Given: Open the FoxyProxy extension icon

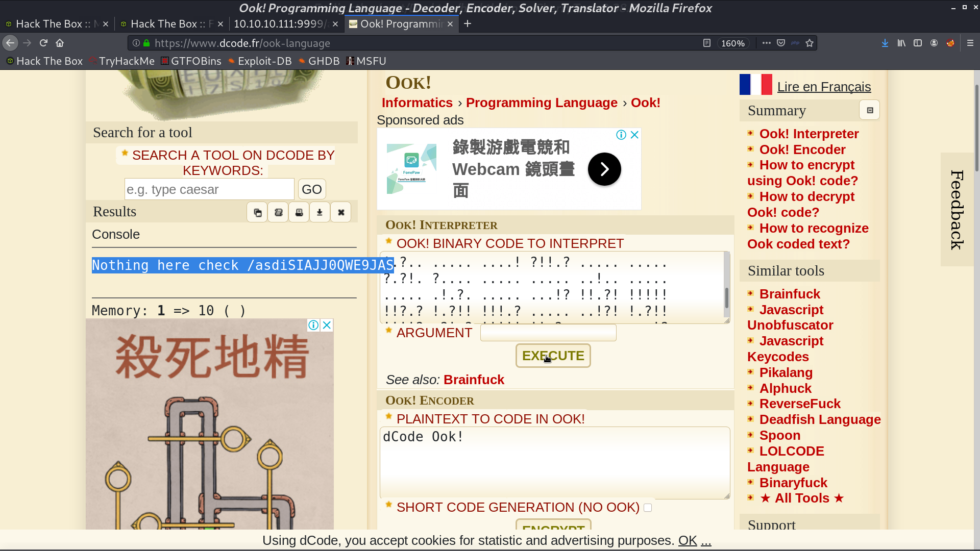Looking at the screenshot, I should [950, 43].
